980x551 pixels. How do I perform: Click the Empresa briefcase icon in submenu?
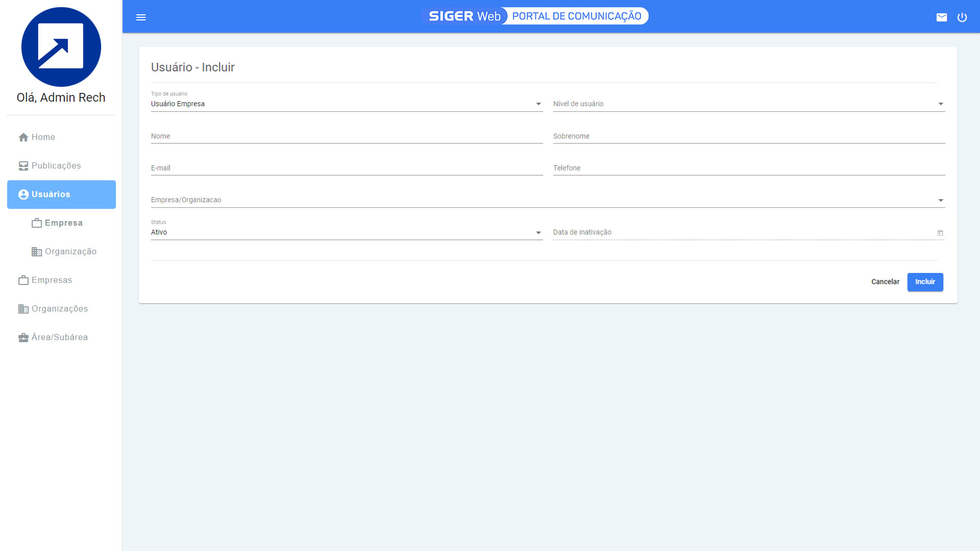(37, 223)
